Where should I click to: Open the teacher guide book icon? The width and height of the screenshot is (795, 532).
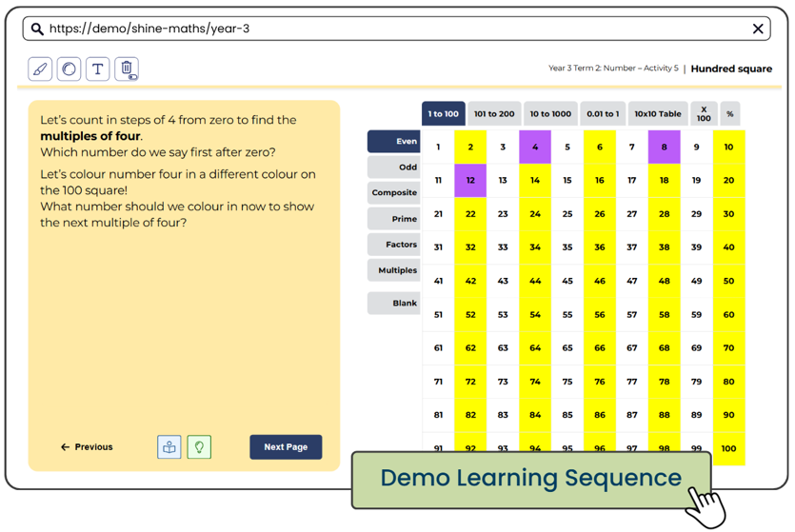click(169, 447)
